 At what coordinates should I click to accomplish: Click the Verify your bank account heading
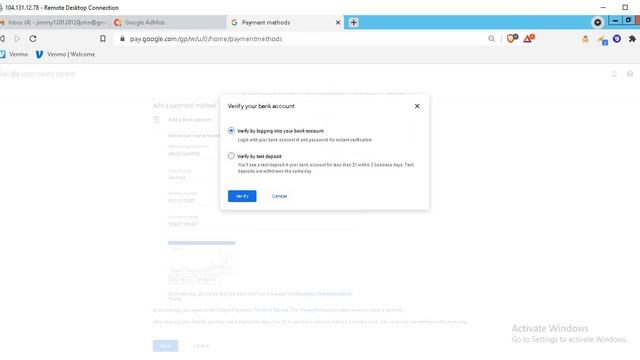(x=261, y=106)
